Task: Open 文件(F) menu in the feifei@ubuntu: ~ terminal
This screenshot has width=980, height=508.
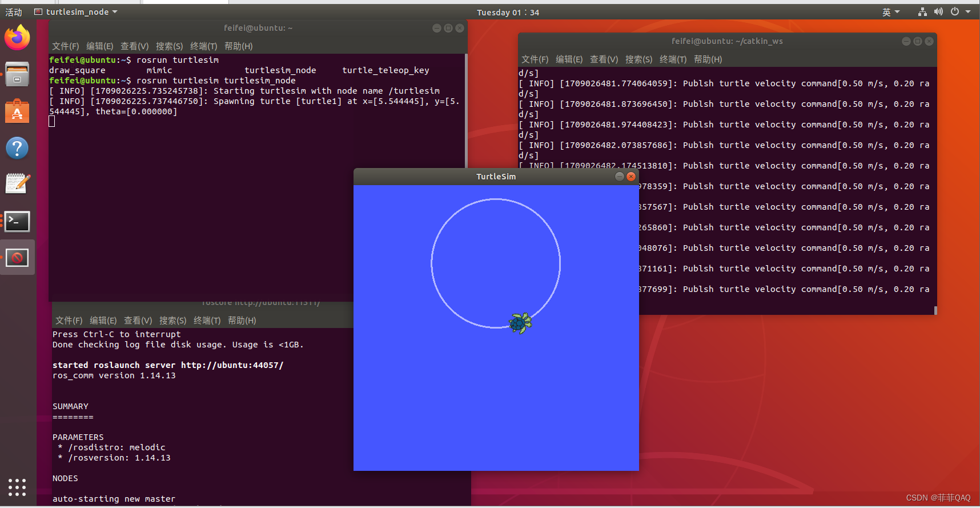Action: coord(66,46)
